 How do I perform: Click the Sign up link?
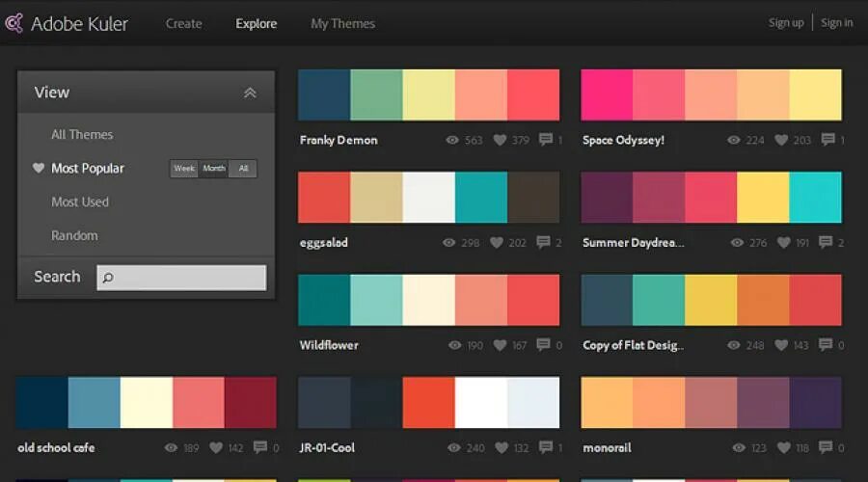pos(786,23)
